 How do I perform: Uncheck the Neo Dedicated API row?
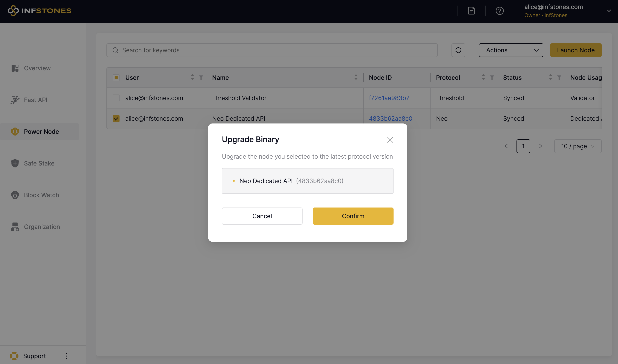(x=116, y=119)
